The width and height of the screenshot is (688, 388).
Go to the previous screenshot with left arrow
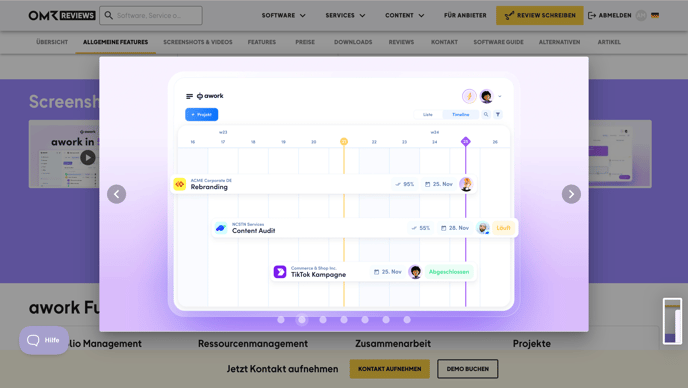(x=117, y=194)
